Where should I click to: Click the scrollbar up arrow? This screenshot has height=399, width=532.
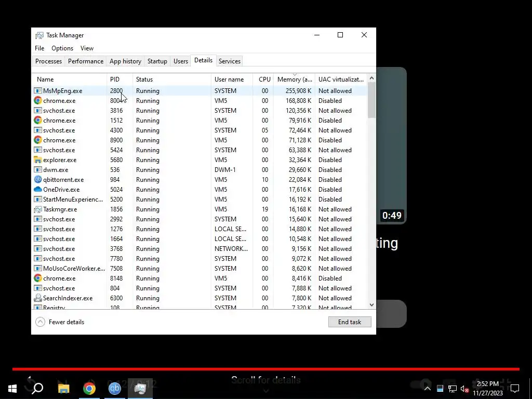371,78
